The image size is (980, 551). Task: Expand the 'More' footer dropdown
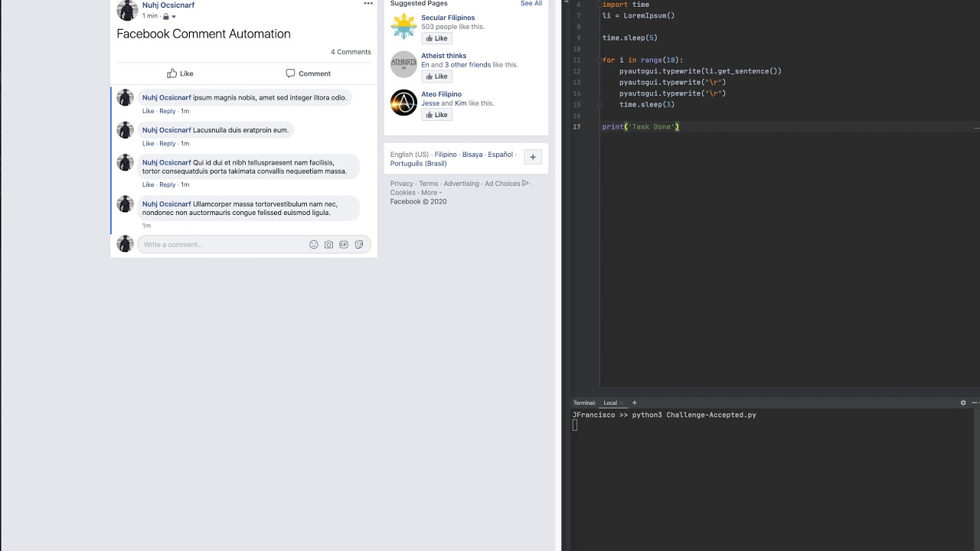(x=431, y=193)
